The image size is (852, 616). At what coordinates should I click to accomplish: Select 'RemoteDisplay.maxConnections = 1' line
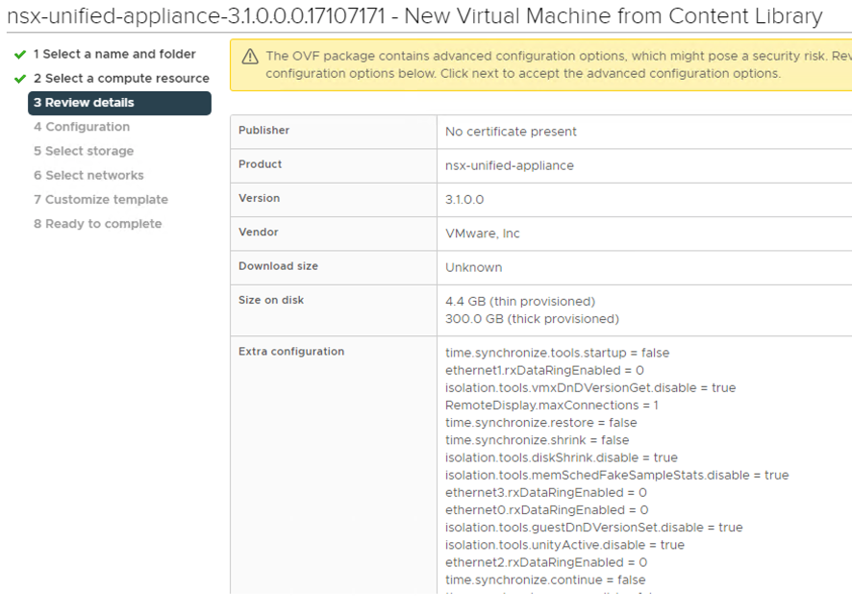coord(552,406)
